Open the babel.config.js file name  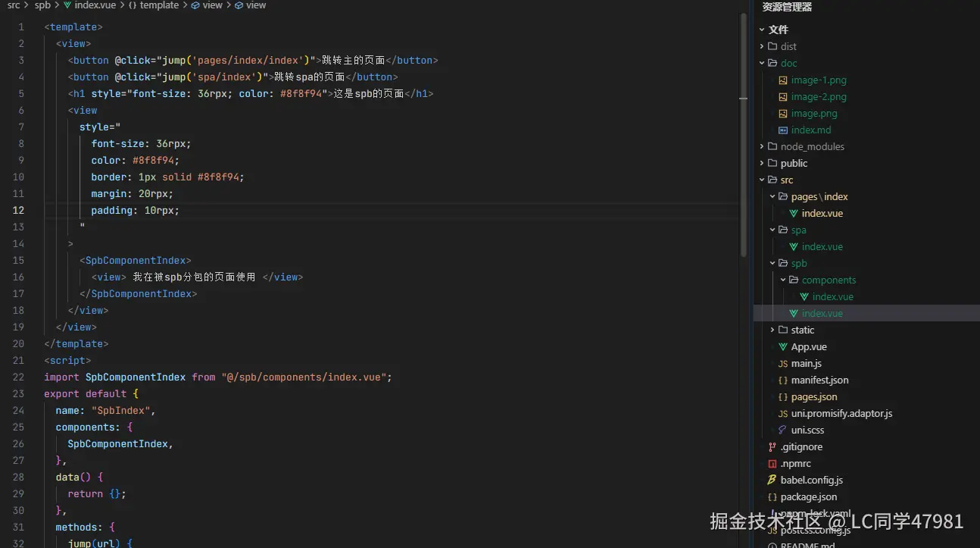pos(812,480)
